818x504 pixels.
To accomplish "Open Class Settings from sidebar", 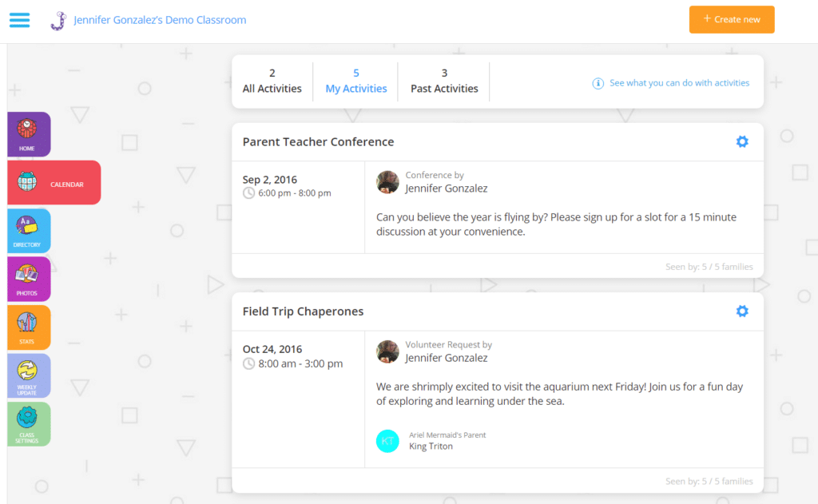I will click(x=29, y=424).
